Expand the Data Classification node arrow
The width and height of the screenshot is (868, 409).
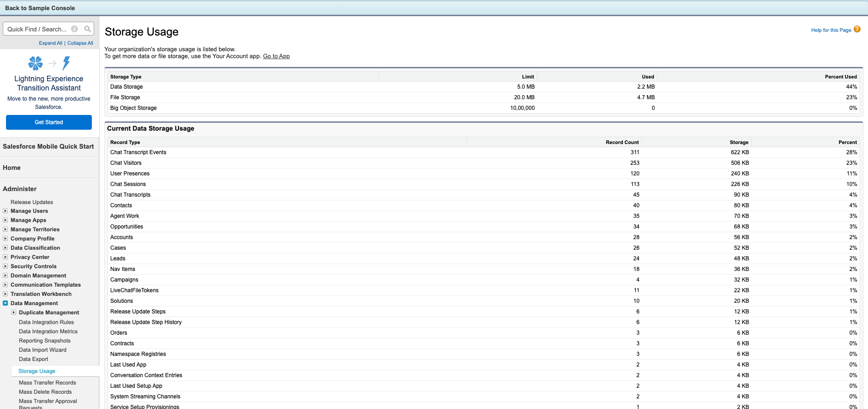click(x=6, y=248)
